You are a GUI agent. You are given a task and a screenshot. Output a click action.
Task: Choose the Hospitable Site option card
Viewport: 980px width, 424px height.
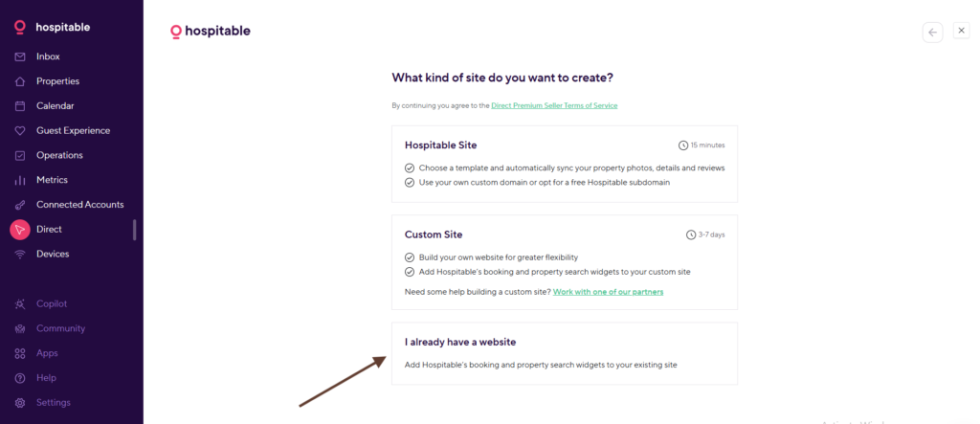click(564, 163)
